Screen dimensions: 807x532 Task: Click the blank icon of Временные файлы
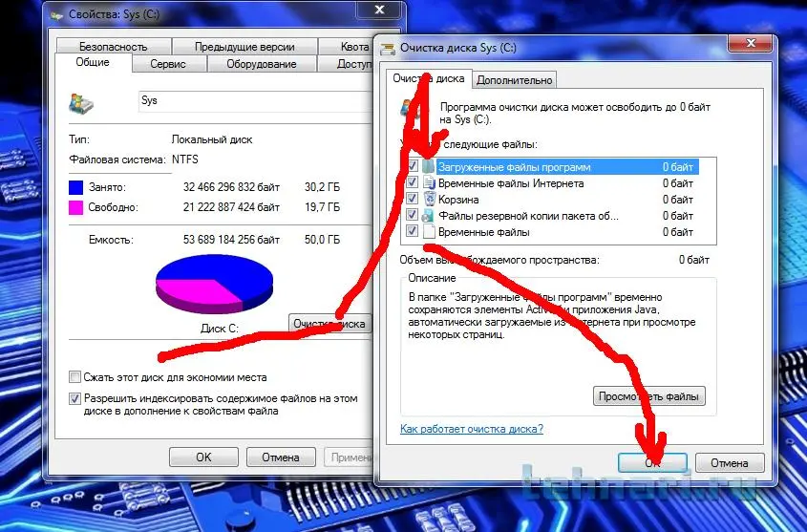point(429,231)
